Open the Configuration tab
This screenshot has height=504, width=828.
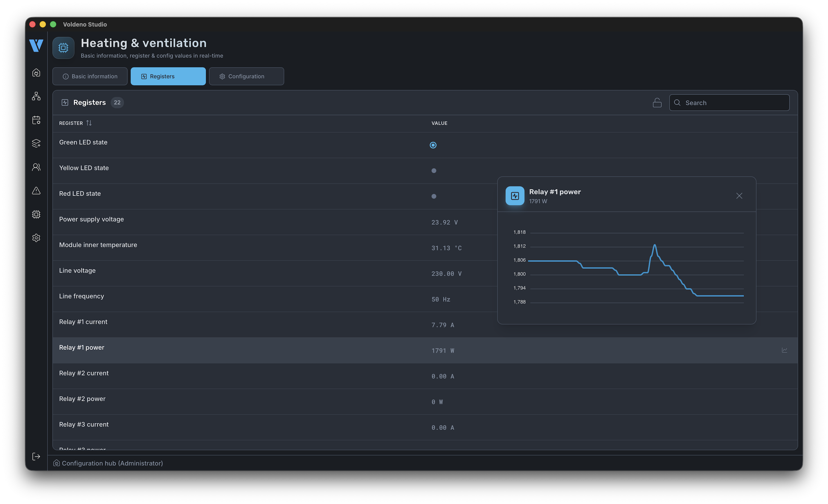point(246,76)
